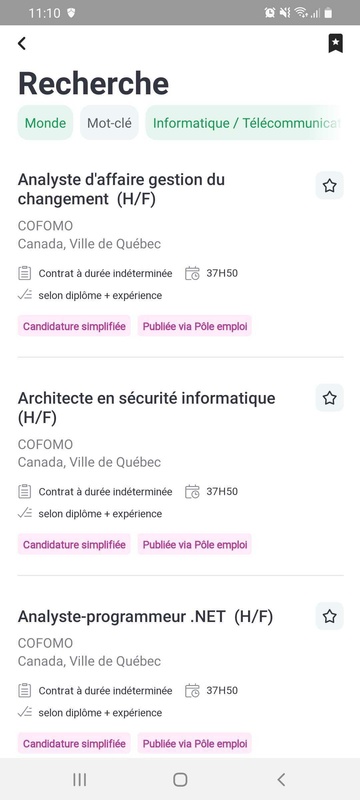Tap the salary icon on third offer
Viewport: 360px width, 800px height.
click(x=24, y=712)
